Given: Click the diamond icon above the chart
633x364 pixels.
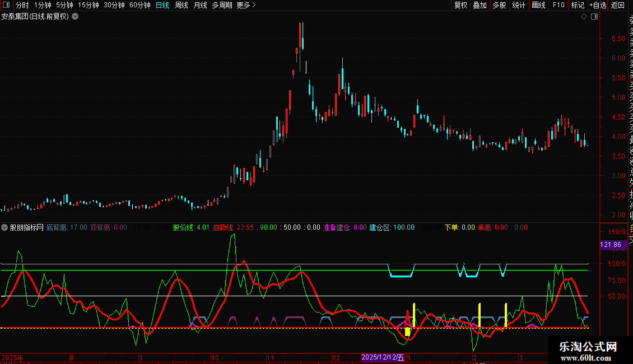Looking at the screenshot, I should (584, 16).
